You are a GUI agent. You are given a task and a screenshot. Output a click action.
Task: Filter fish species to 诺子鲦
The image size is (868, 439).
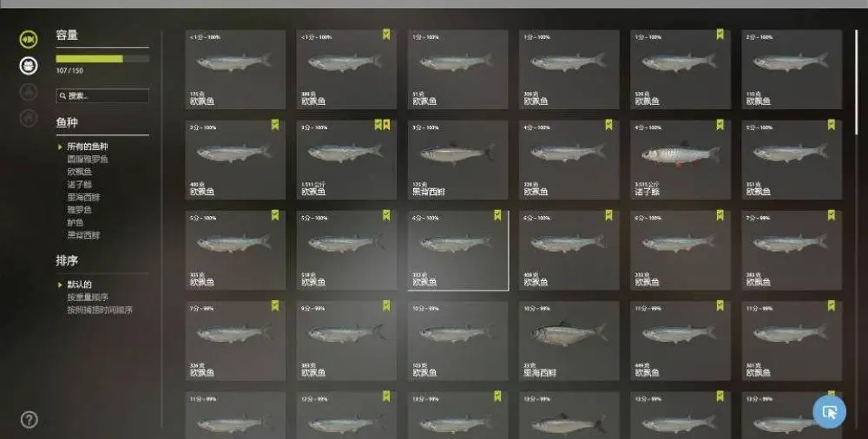point(79,184)
